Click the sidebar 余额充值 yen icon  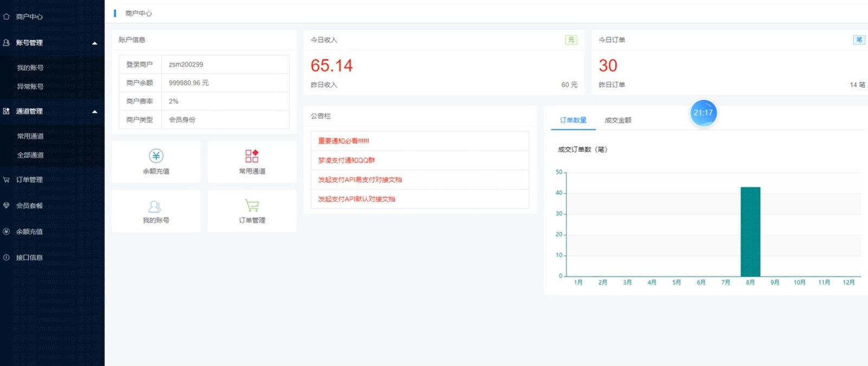7,232
